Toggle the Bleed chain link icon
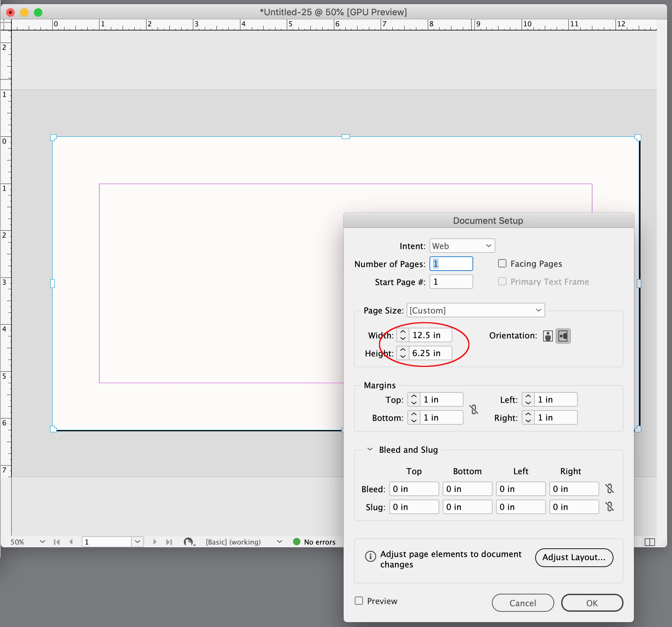 point(610,489)
